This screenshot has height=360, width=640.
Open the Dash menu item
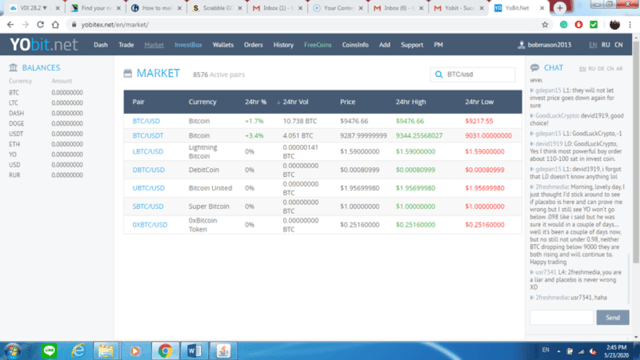coord(100,45)
